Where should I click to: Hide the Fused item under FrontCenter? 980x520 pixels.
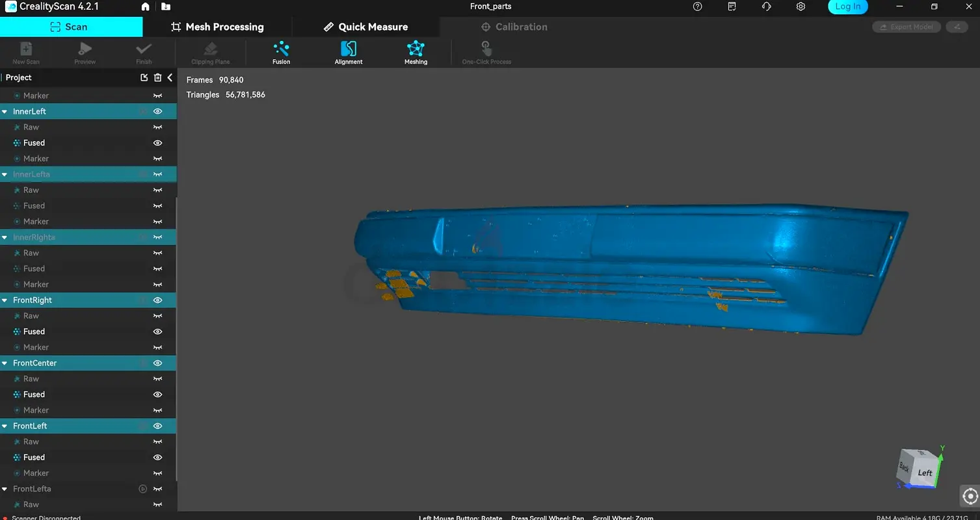pos(157,395)
